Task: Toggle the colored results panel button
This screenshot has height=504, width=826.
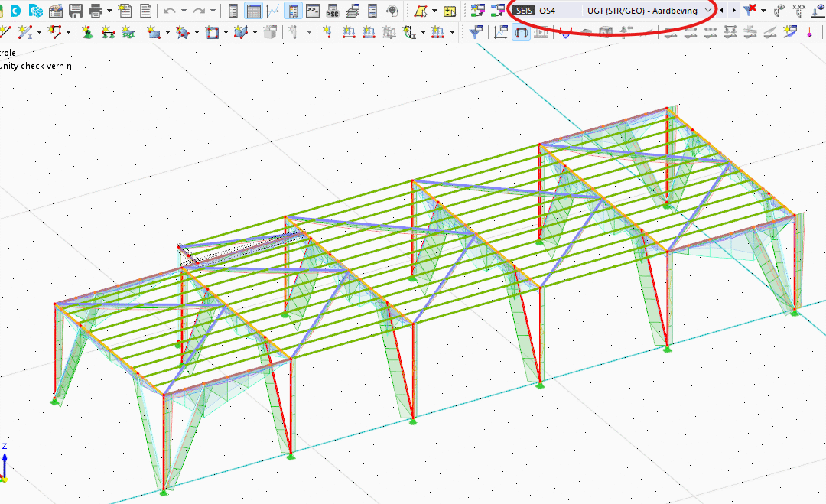Action: point(293,11)
